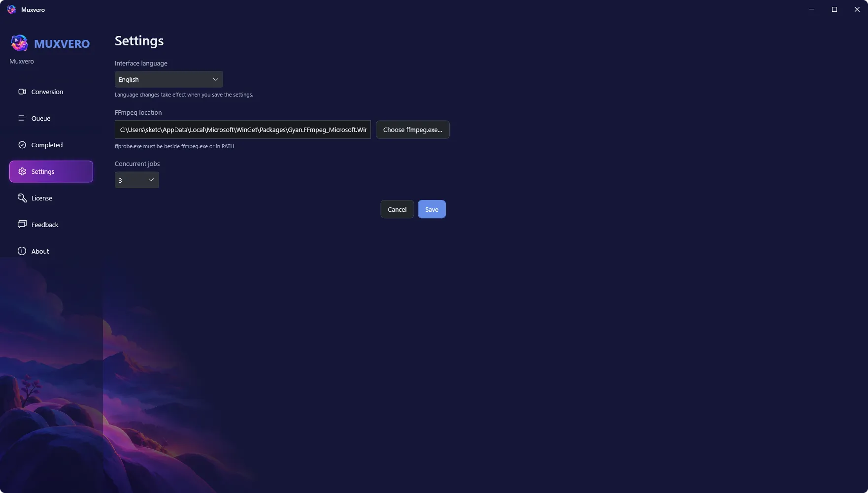Screen dimensions: 868x493
Task: Expand the Concurrent jobs dropdown
Action: click(x=137, y=180)
